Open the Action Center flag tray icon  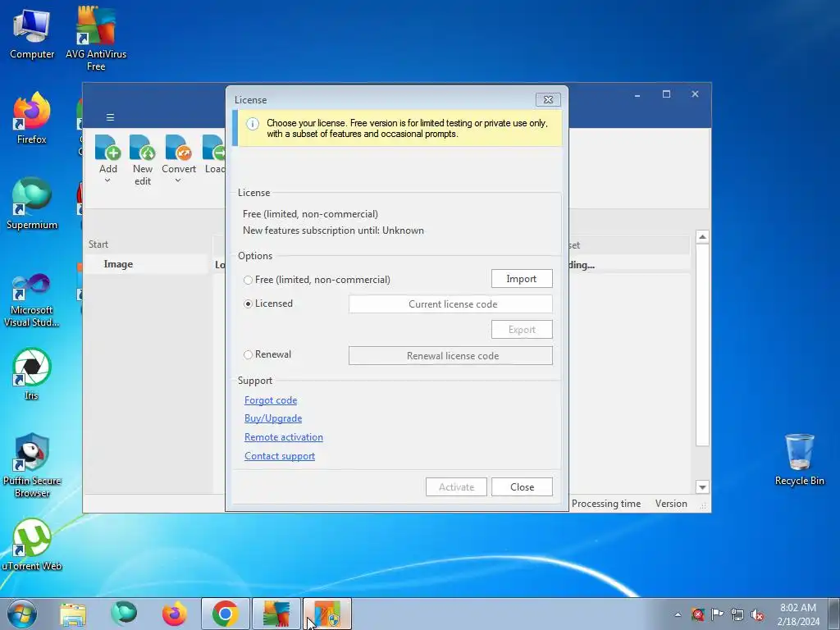pyautogui.click(x=717, y=614)
